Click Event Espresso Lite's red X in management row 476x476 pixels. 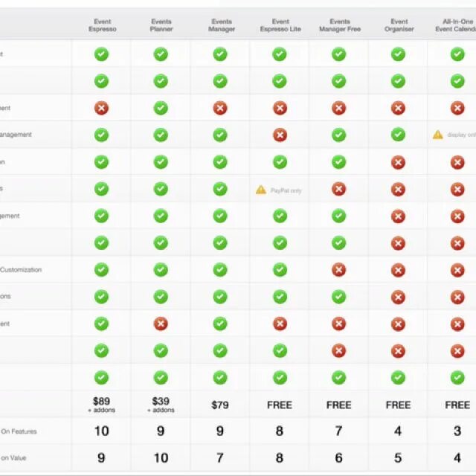click(280, 135)
